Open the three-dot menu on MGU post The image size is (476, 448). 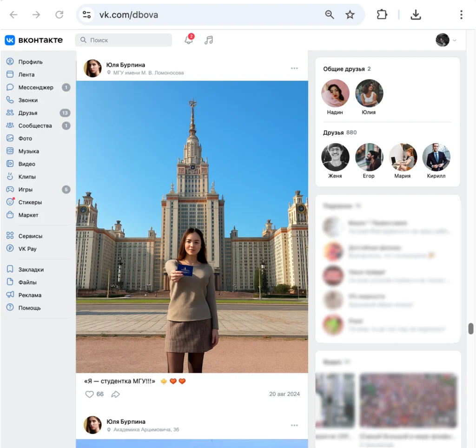click(294, 68)
